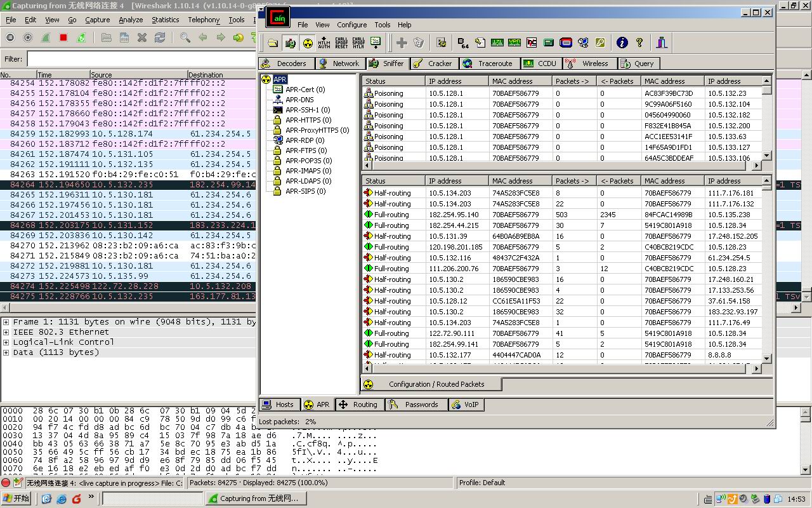The width and height of the screenshot is (812, 508).
Task: Go back in Wireshark packet history
Action: [x=202, y=38]
